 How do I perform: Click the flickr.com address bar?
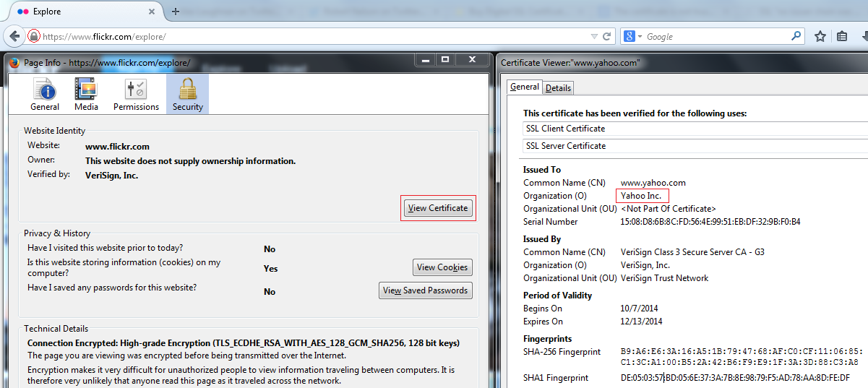pos(314,36)
